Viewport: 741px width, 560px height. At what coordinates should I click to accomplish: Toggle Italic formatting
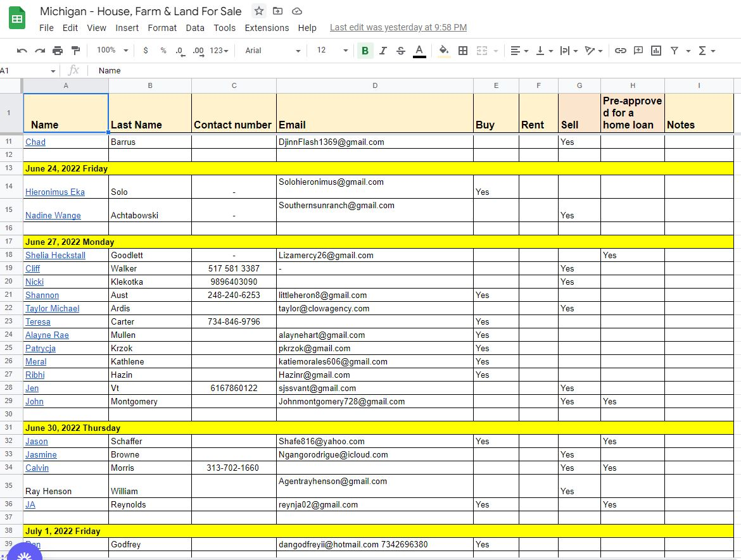pyautogui.click(x=383, y=51)
